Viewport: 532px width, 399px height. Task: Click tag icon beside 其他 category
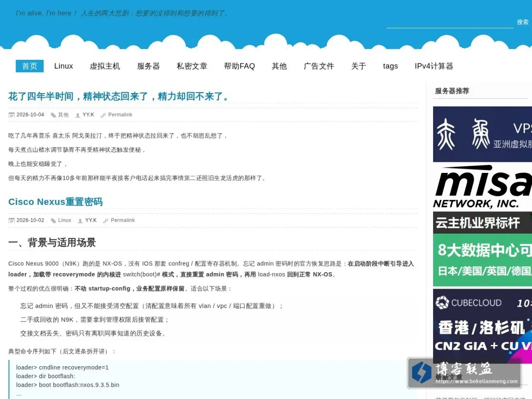tap(53, 115)
